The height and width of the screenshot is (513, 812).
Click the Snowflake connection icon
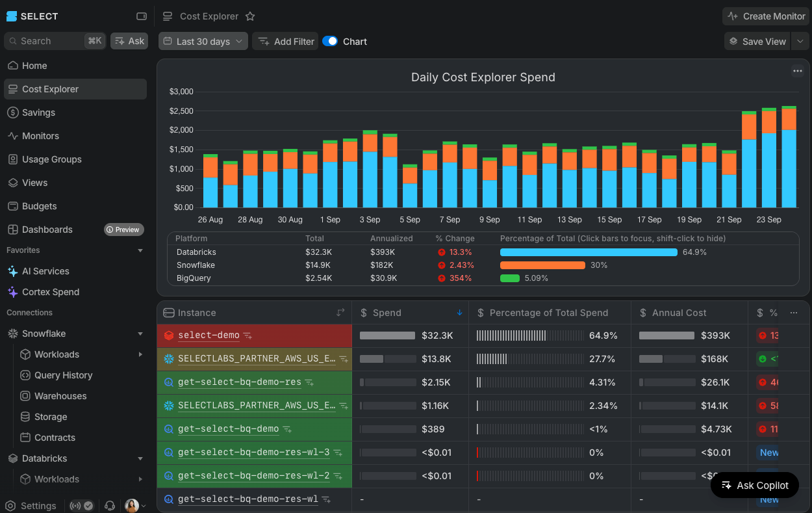[12, 334]
